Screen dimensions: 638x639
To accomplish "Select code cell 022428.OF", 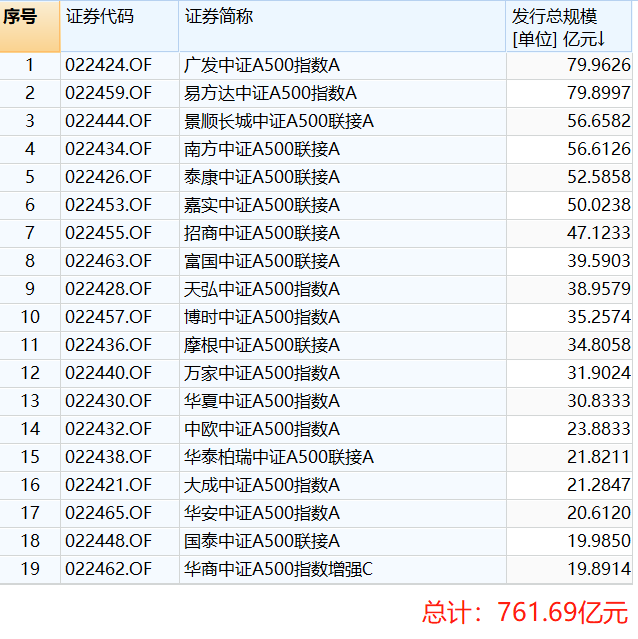I will pos(119,289).
